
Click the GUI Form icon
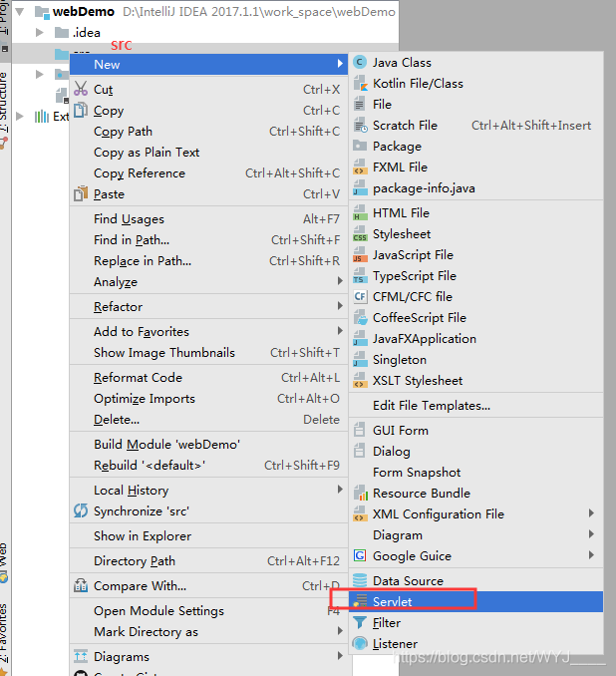pyautogui.click(x=359, y=431)
